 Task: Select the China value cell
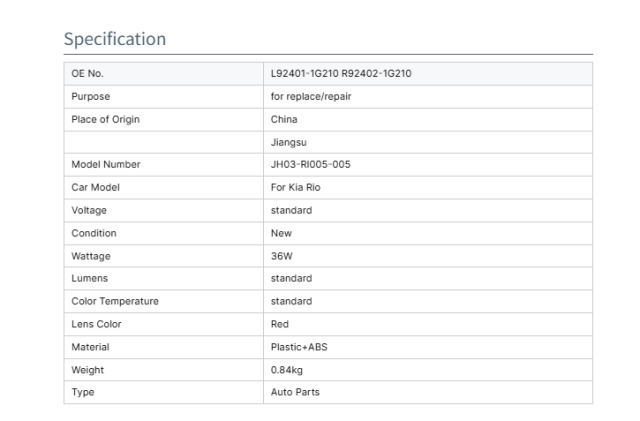[284, 120]
